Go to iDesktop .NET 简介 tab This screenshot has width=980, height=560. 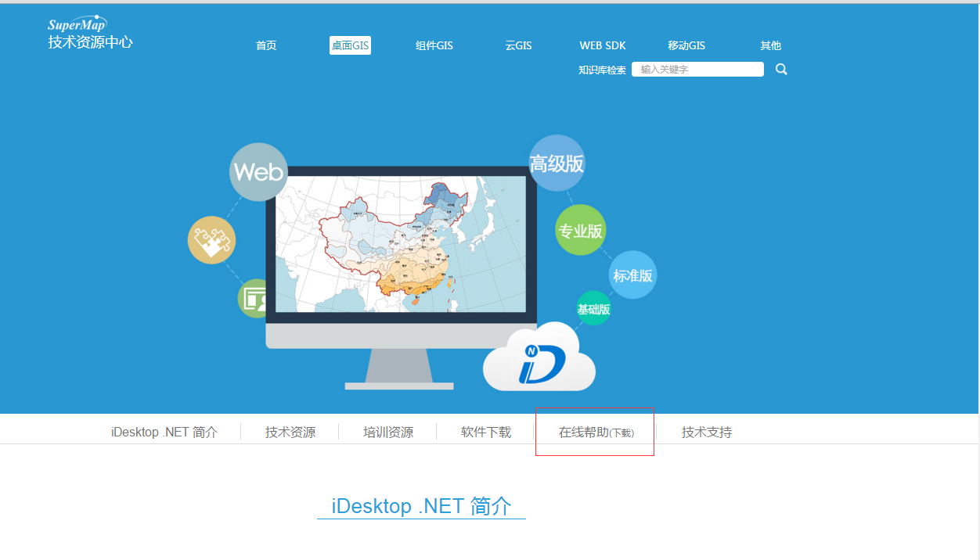pyautogui.click(x=164, y=432)
